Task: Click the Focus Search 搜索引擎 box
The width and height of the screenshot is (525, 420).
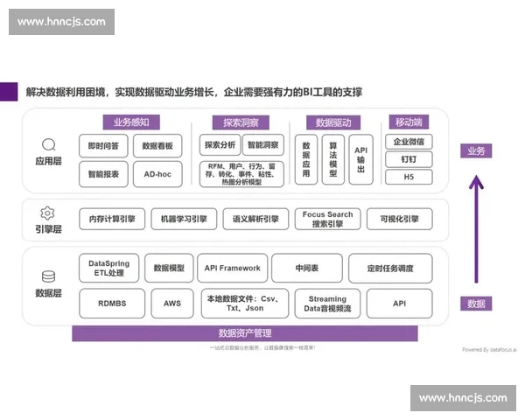Action: (328, 219)
